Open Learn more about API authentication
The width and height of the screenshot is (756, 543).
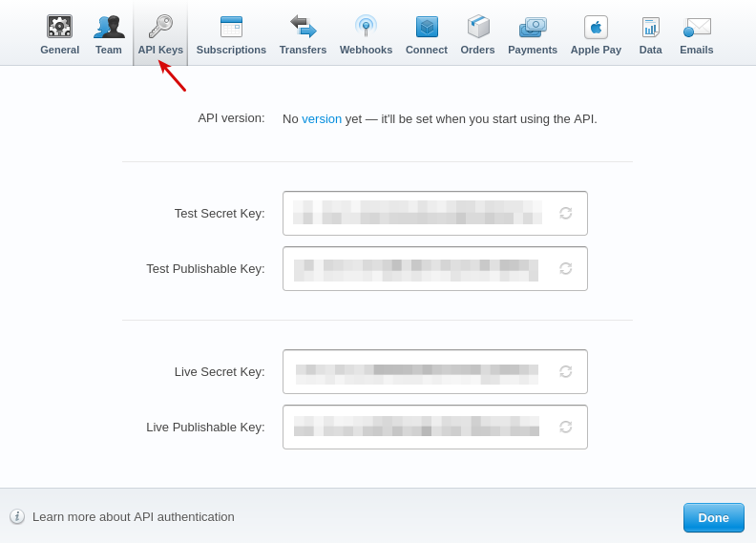[134, 516]
